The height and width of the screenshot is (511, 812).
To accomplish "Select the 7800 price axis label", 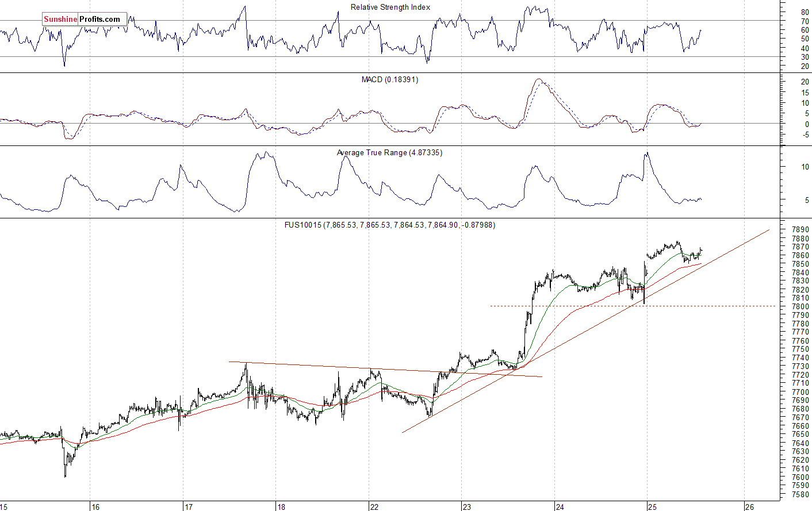I will tap(800, 307).
